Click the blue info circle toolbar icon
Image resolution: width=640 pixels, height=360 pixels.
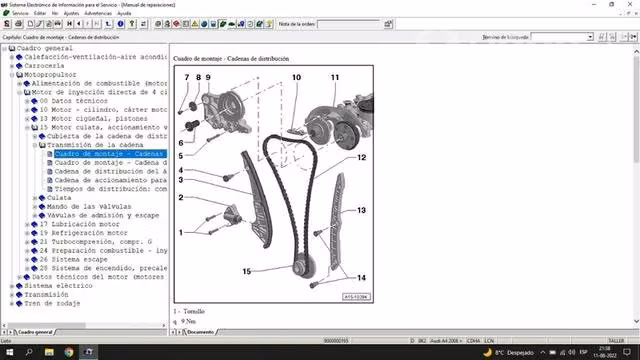coord(120,24)
